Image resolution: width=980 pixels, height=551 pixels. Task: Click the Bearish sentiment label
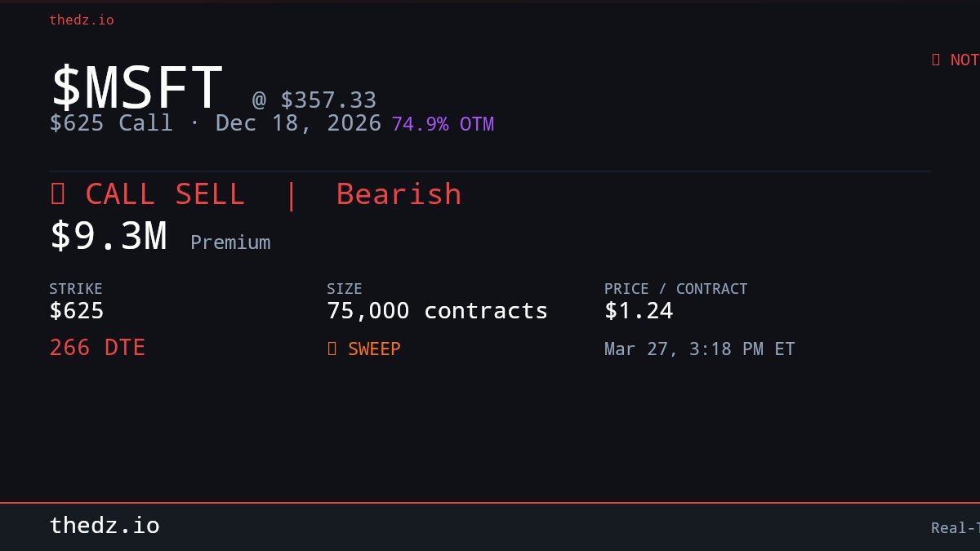point(399,194)
